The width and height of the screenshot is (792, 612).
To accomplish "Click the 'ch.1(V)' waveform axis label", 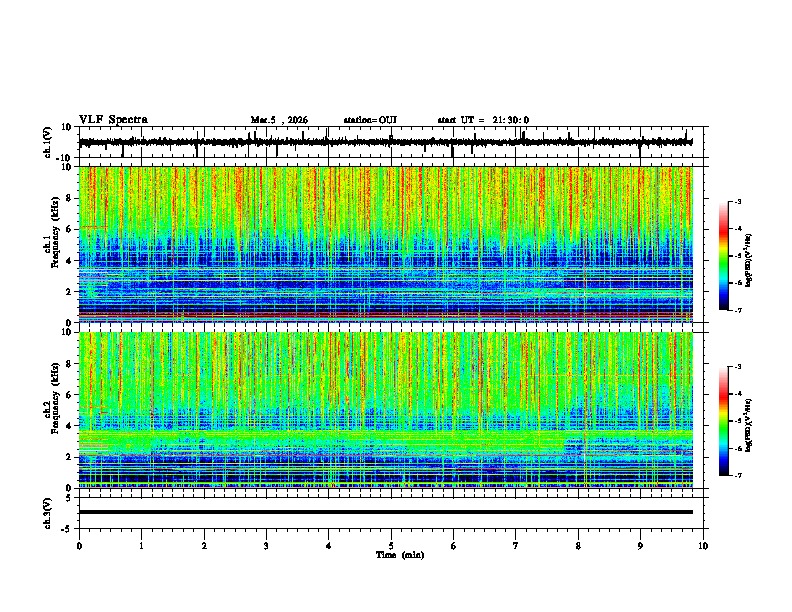I will (x=48, y=142).
